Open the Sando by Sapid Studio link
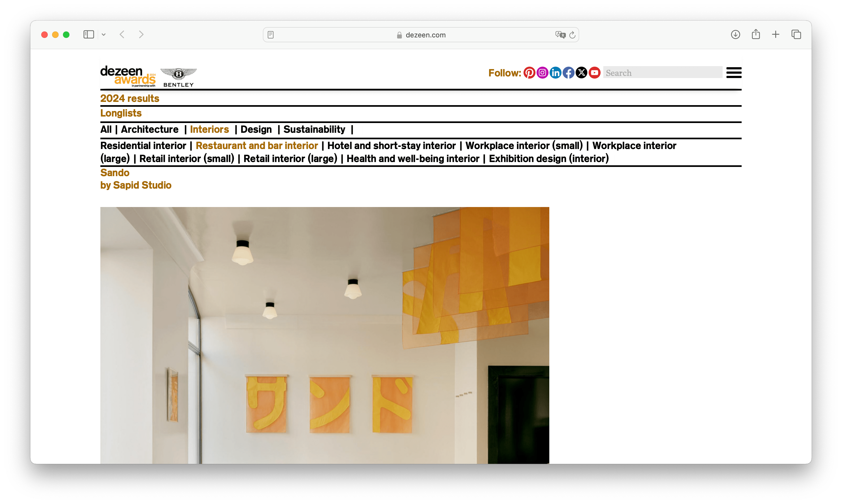Viewport: 842px width, 504px height. click(115, 173)
